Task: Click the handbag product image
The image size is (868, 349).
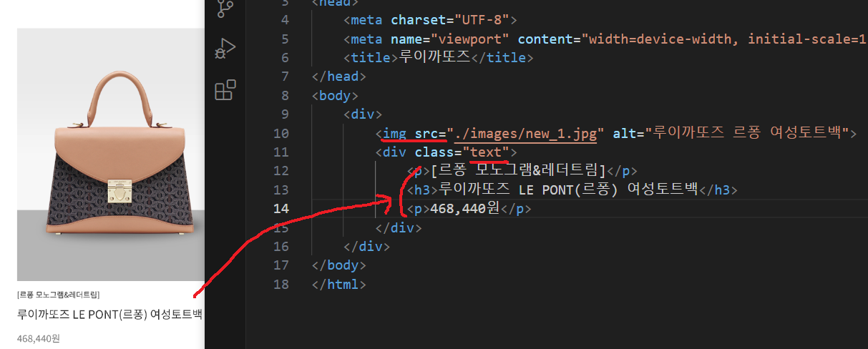Action: (111, 154)
